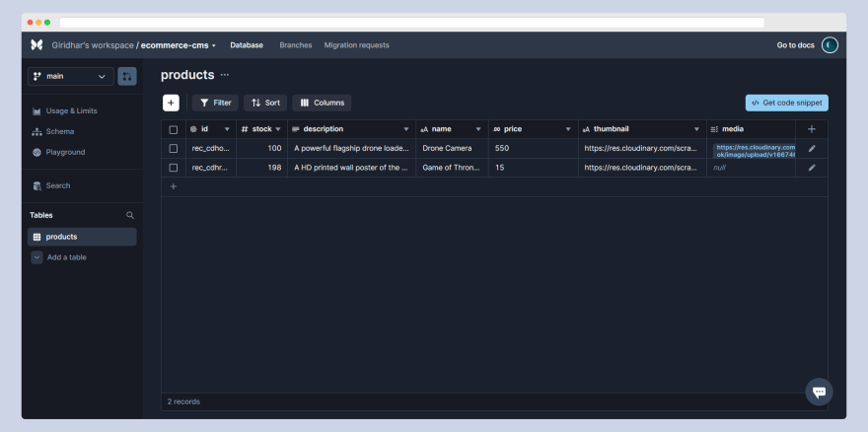Viewport: 868px width, 432px height.
Task: Click the Add a table label
Action: [x=67, y=257]
